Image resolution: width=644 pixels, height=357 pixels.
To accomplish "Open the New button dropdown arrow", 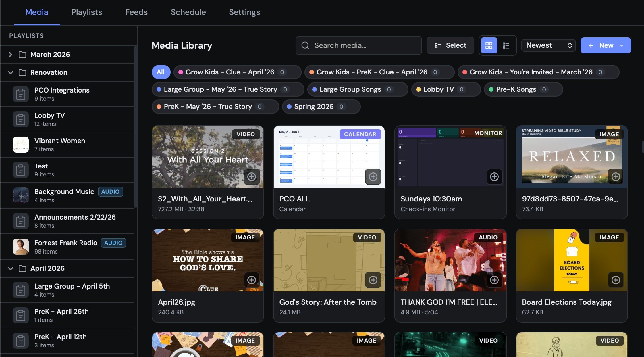I will tap(622, 45).
